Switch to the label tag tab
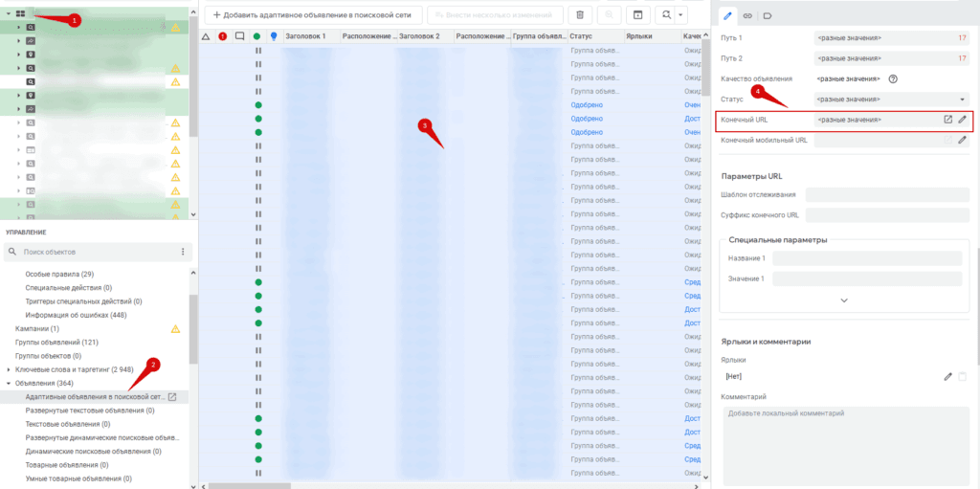 [767, 15]
